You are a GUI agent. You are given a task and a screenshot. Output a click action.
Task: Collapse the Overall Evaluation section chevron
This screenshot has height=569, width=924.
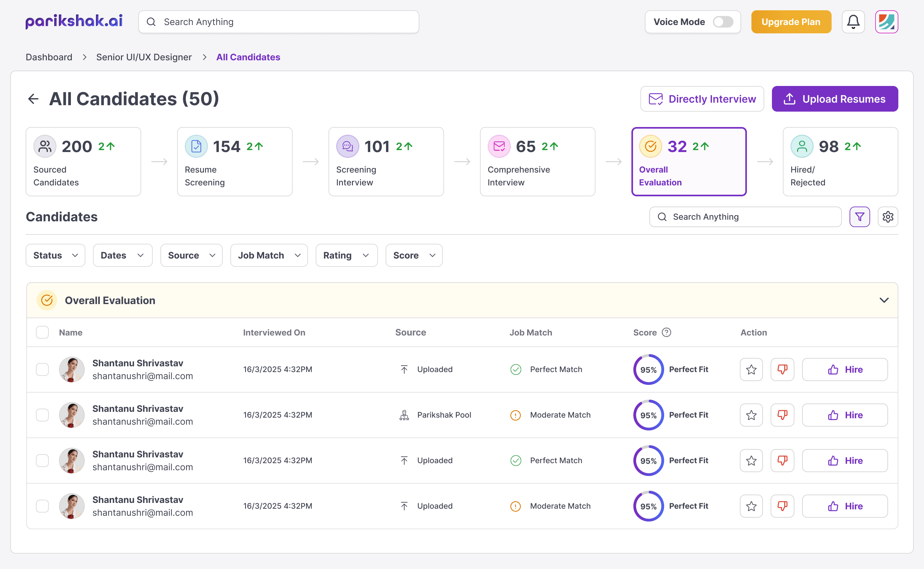[884, 300]
